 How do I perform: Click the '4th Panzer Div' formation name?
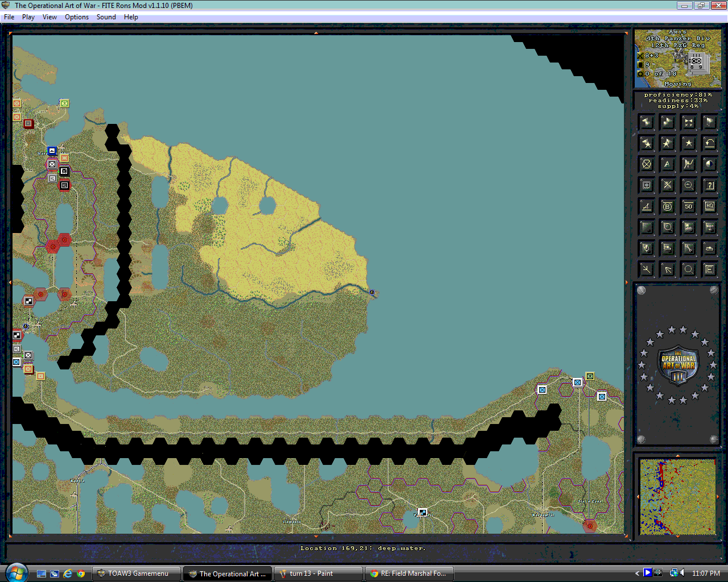tap(678, 39)
